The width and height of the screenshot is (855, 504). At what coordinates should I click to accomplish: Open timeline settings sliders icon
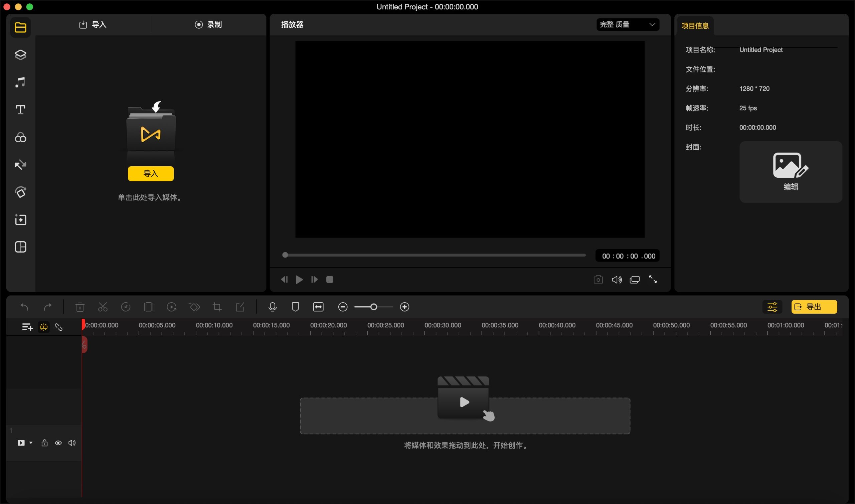coord(772,307)
